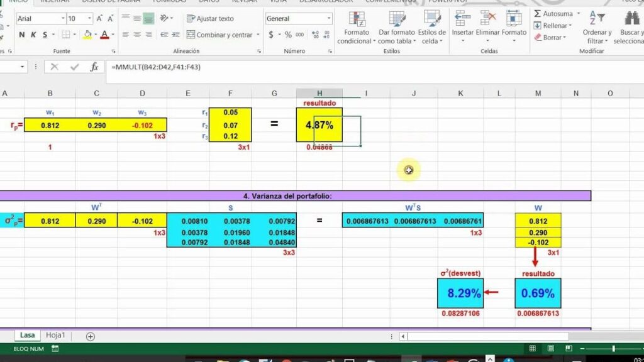Confirm formula entry checkmark
Image resolution: width=644 pixels, height=362 pixels.
tap(74, 67)
